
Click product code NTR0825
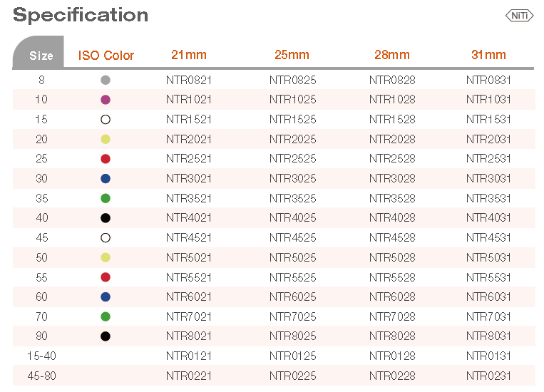click(x=292, y=80)
